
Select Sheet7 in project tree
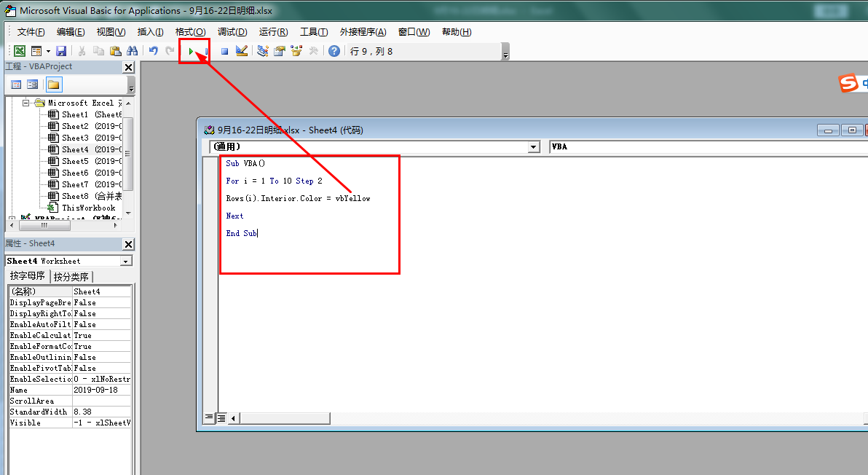click(84, 184)
